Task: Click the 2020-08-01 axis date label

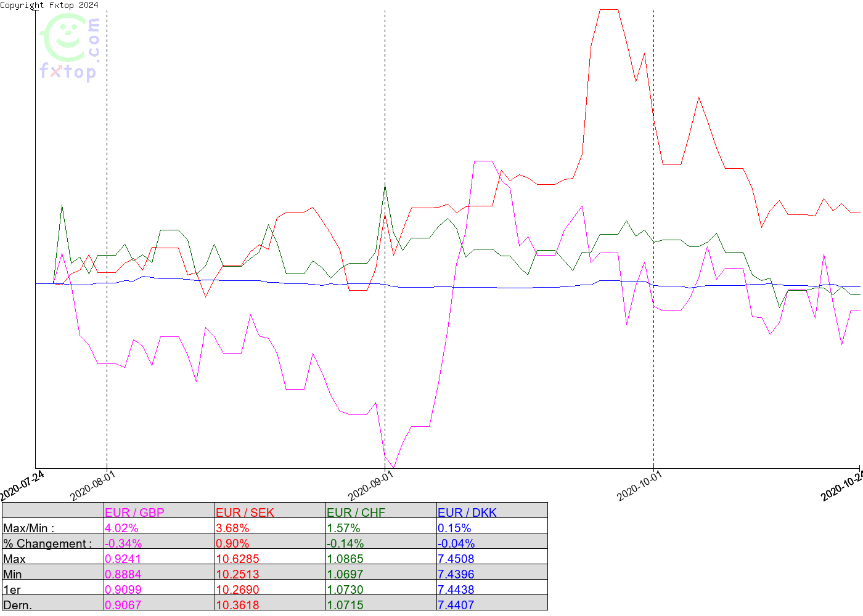Action: [92, 486]
